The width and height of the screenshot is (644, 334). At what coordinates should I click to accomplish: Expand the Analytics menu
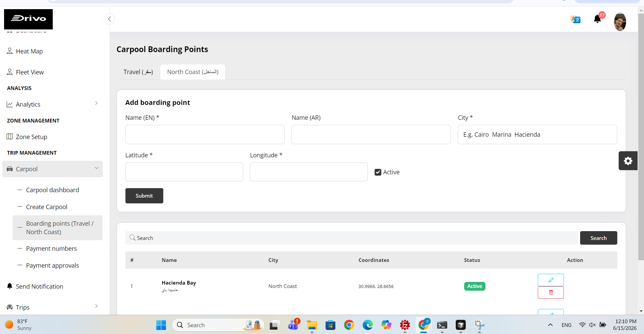pyautogui.click(x=52, y=104)
